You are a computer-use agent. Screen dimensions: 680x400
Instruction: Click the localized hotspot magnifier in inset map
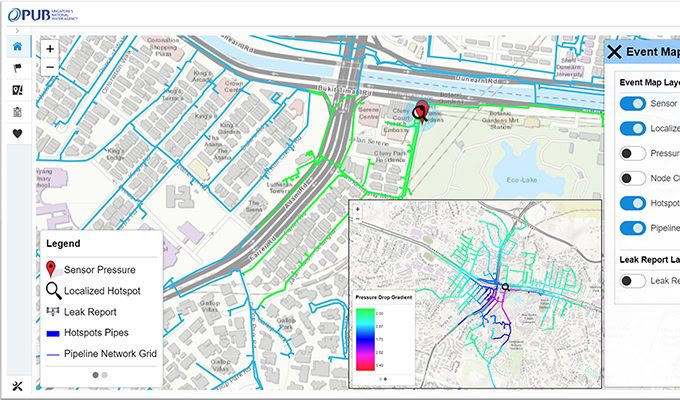(x=506, y=287)
